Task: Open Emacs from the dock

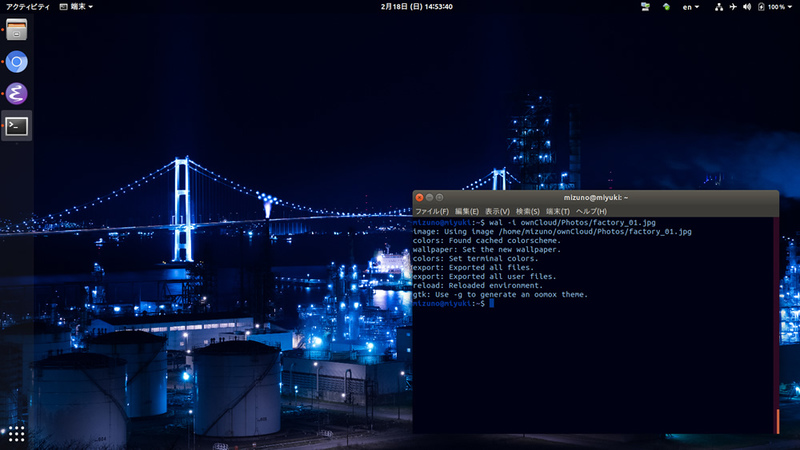Action: [16, 94]
